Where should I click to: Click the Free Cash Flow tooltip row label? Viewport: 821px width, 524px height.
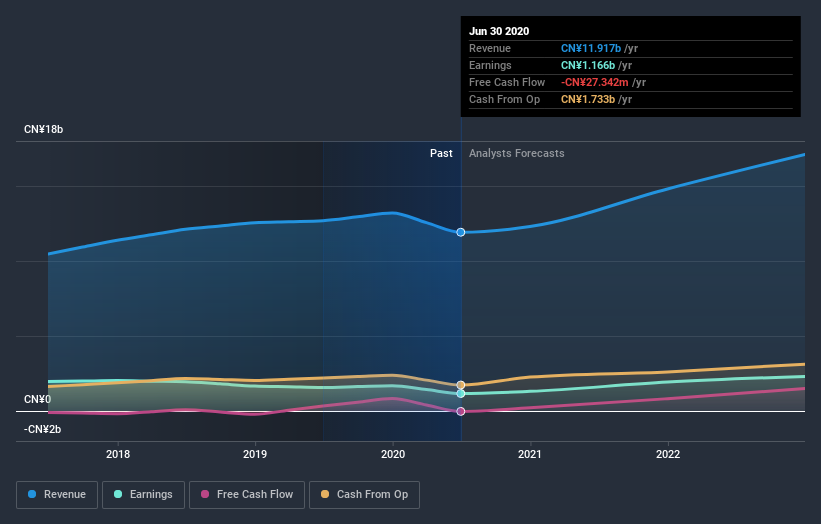click(x=507, y=82)
